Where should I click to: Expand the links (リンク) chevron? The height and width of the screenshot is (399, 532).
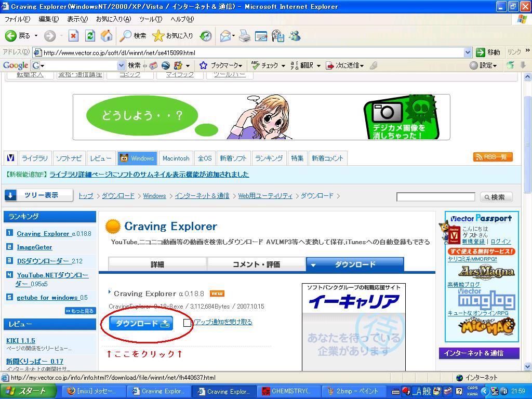click(528, 50)
